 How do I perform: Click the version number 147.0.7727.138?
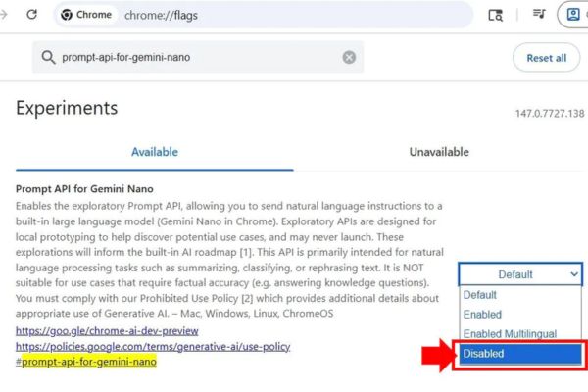coord(550,114)
